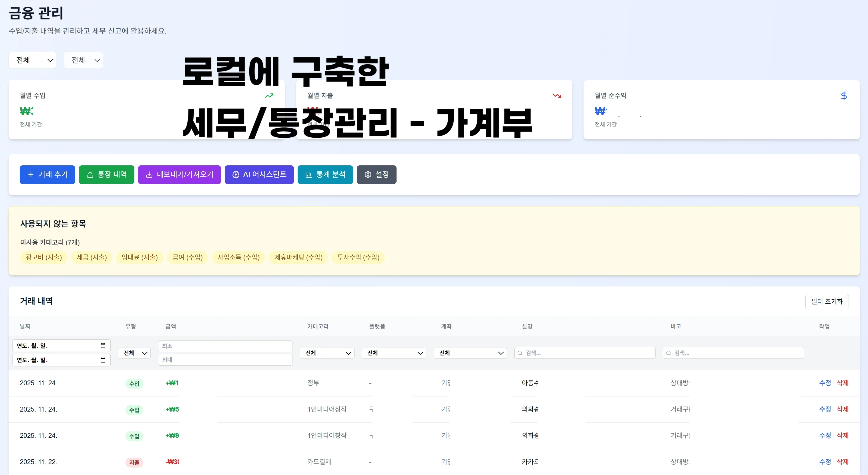Image resolution: width=868 pixels, height=475 pixels.
Task: Click the gear icon on 설정 button
Action: coord(368,175)
